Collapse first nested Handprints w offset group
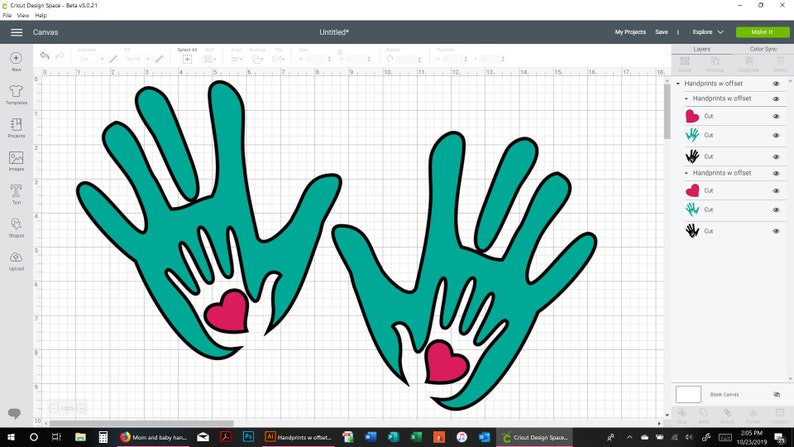Viewport: 794px width, 447px height. 686,99
